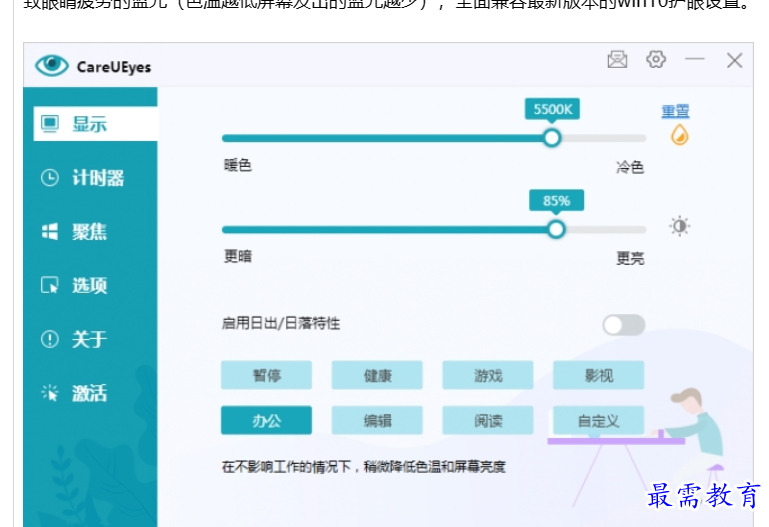Select the 健康 mode button
Screen dimensions: 769x527
[x=377, y=375]
